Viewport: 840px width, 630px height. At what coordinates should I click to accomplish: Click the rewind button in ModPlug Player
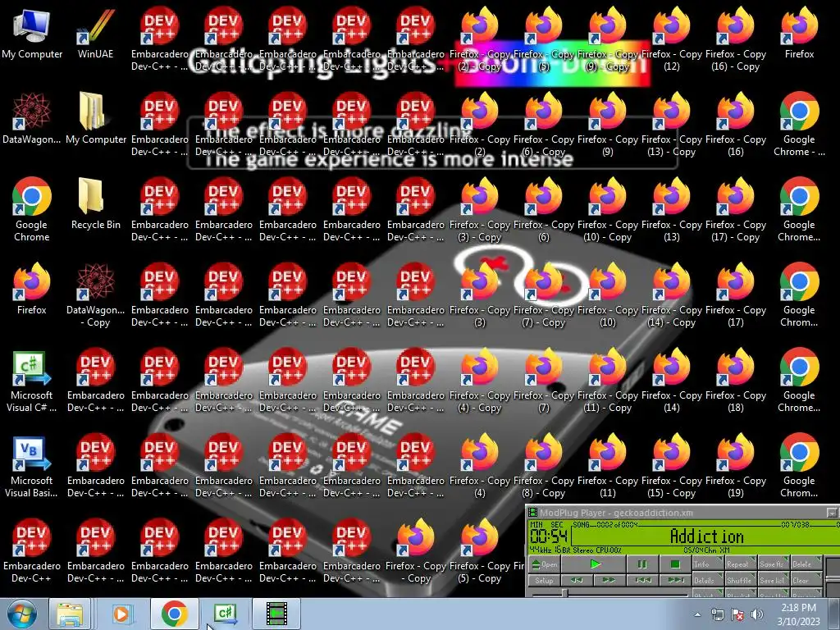point(577,580)
